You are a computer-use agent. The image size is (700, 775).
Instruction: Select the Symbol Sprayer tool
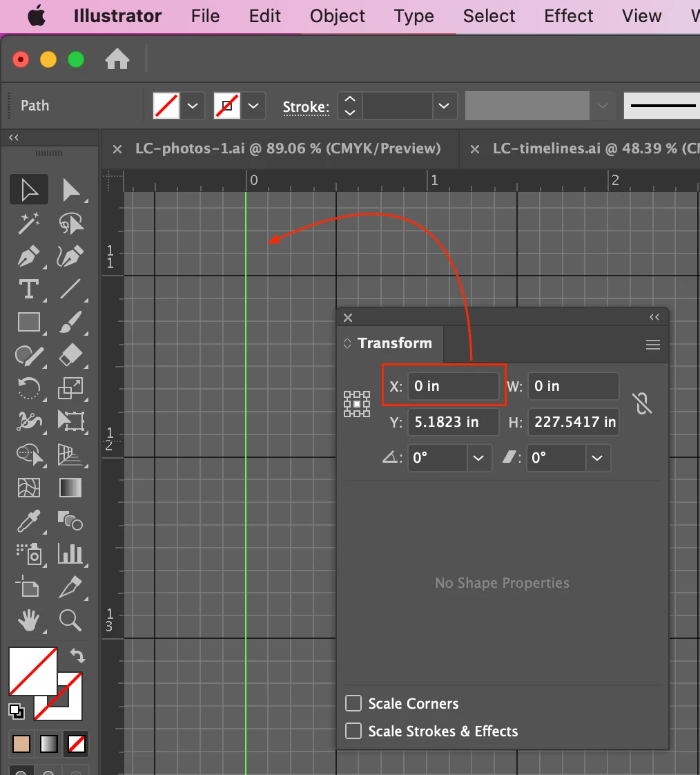[x=29, y=554]
